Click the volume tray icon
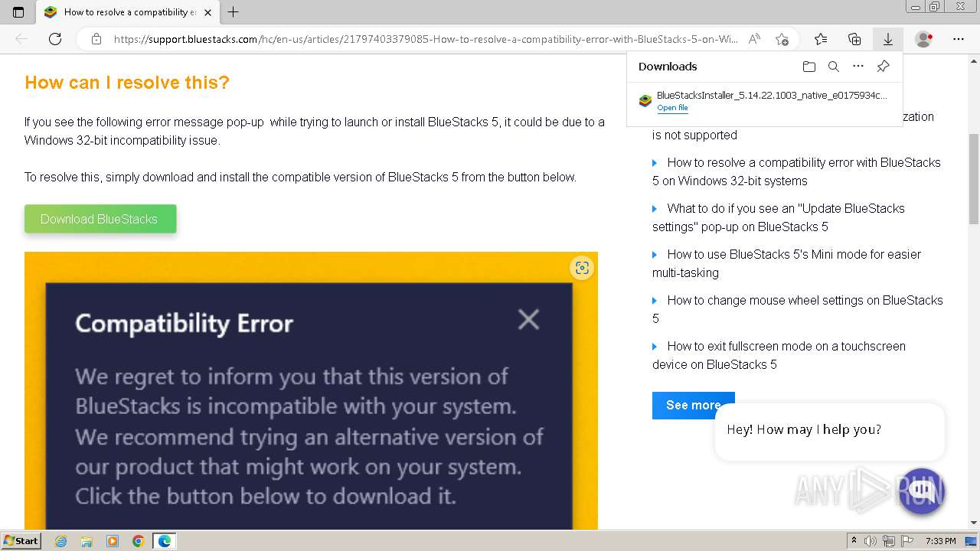980x551 pixels. (x=871, y=541)
